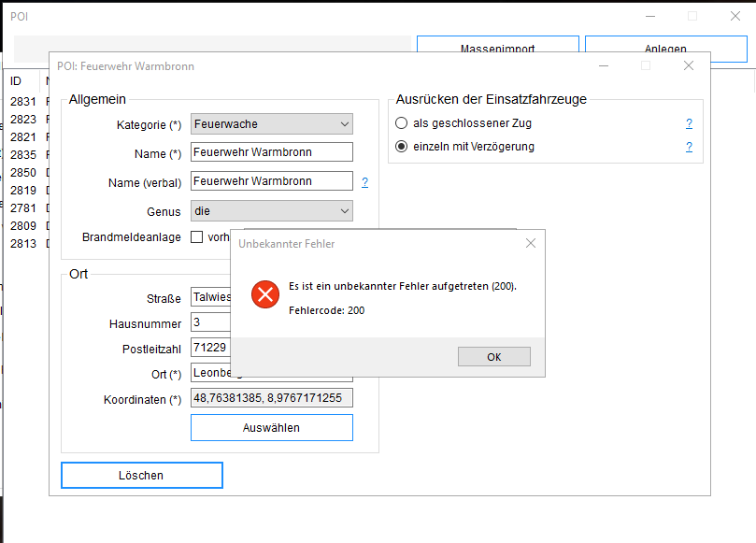This screenshot has width=756, height=543.
Task: Click into the Postleitzahl field
Action: [x=210, y=348]
